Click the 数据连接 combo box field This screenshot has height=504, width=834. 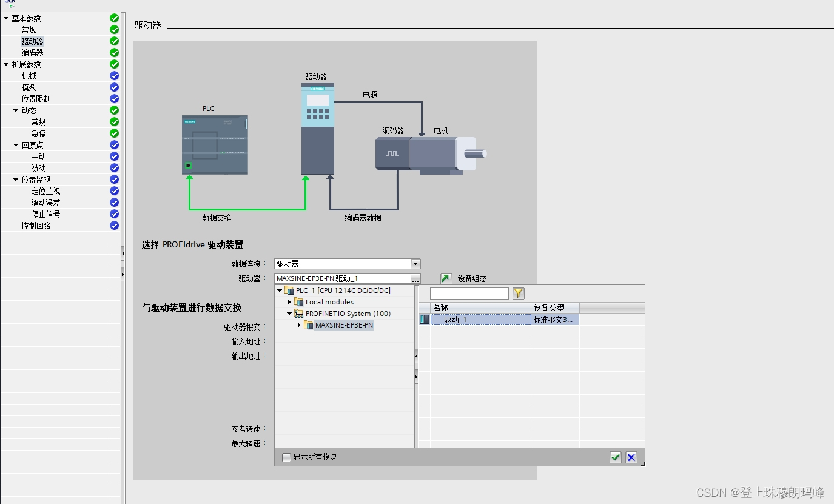[x=343, y=264]
